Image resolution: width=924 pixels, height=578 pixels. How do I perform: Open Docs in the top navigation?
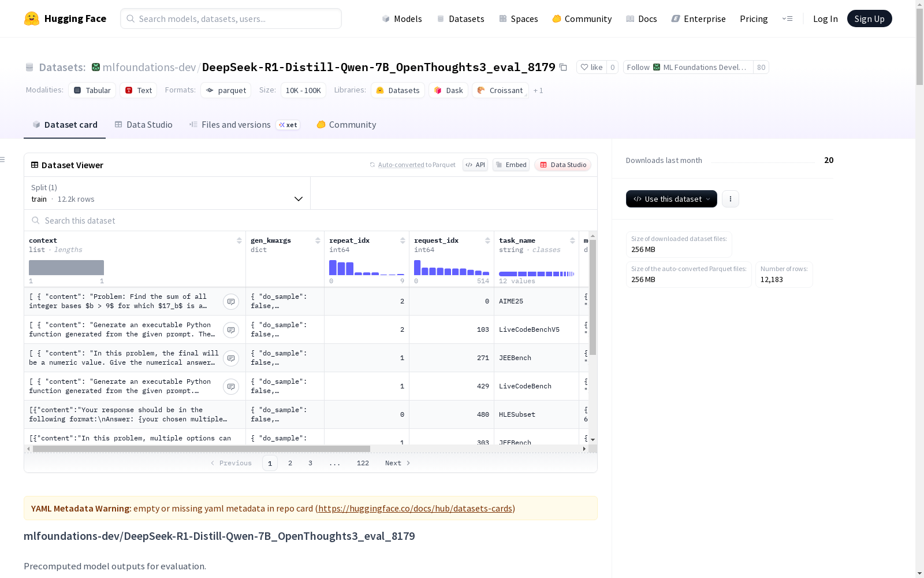(x=642, y=18)
